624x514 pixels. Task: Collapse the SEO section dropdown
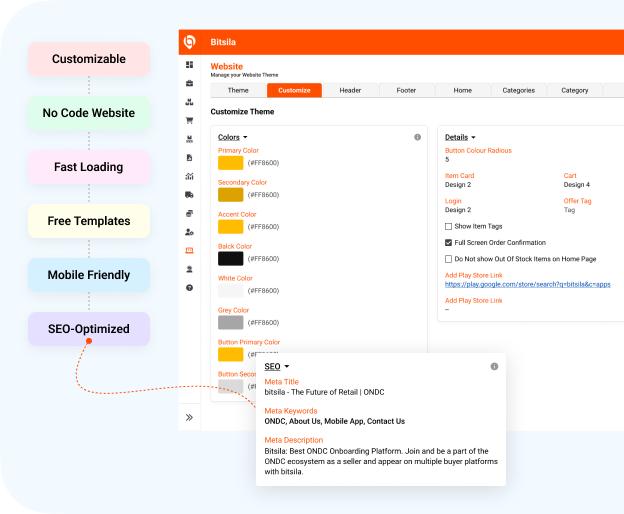point(277,366)
